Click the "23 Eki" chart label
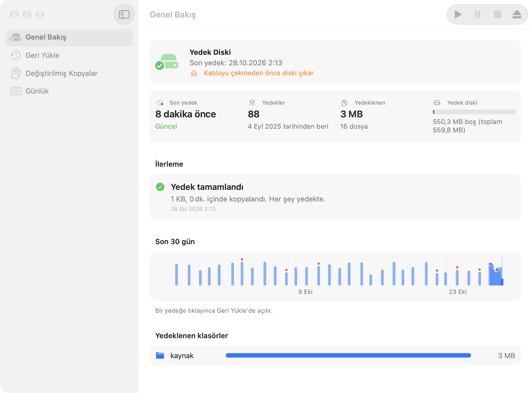Viewport: 532px width, 393px height. pos(458,292)
